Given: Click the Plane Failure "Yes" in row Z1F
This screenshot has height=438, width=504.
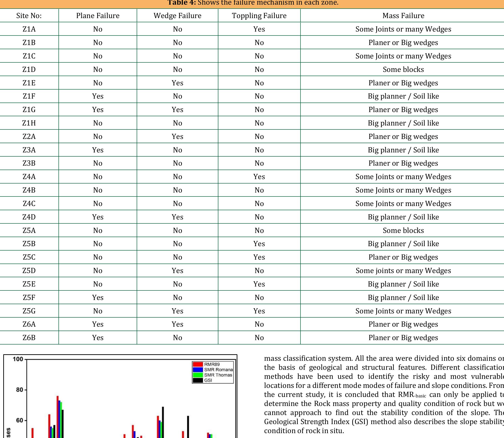Looking at the screenshot, I should 98,96.
